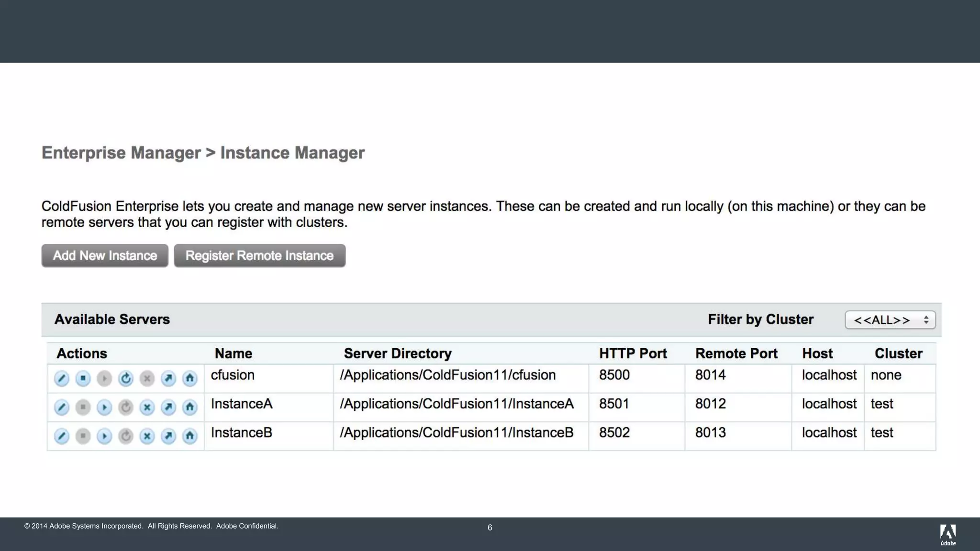The image size is (980, 551).
Task: Open the Filter by Cluster dropdown
Action: click(x=890, y=320)
